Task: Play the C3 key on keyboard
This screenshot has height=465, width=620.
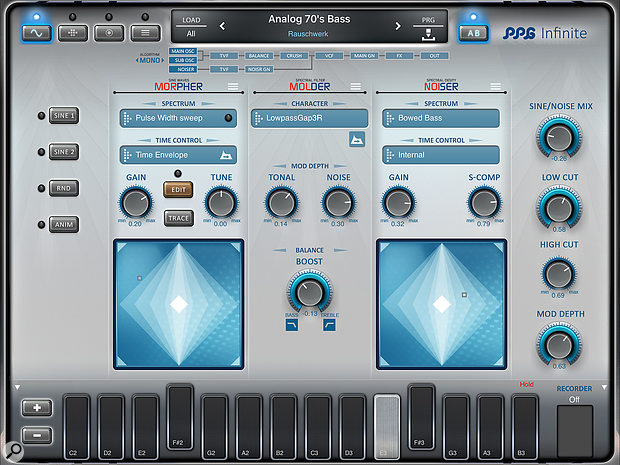Action: pos(318,427)
